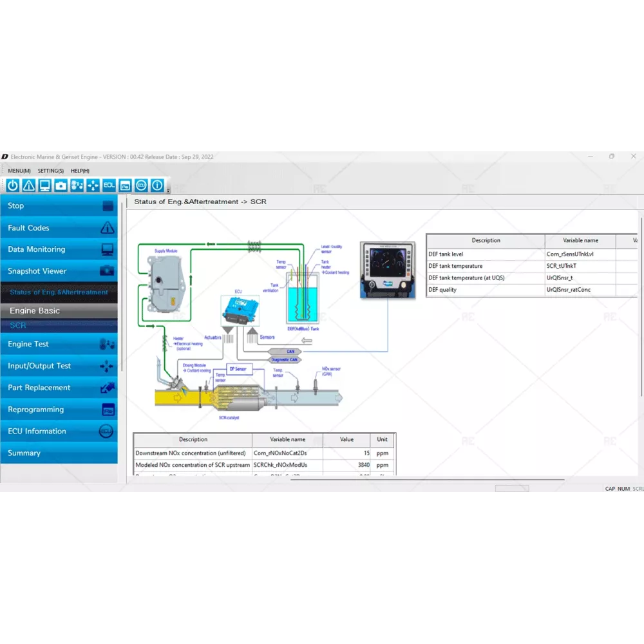This screenshot has width=644, height=644.
Task: Click the power toolbar icon
Action: pos(13,185)
